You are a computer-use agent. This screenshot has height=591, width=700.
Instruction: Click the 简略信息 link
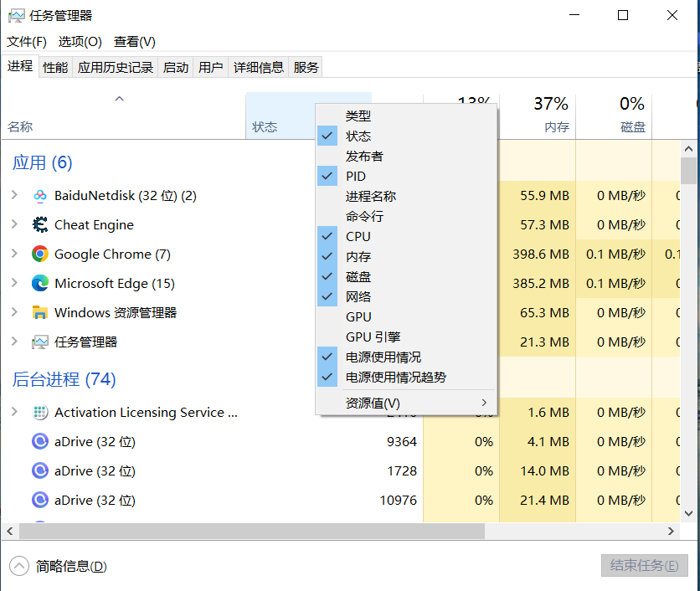coord(70,566)
